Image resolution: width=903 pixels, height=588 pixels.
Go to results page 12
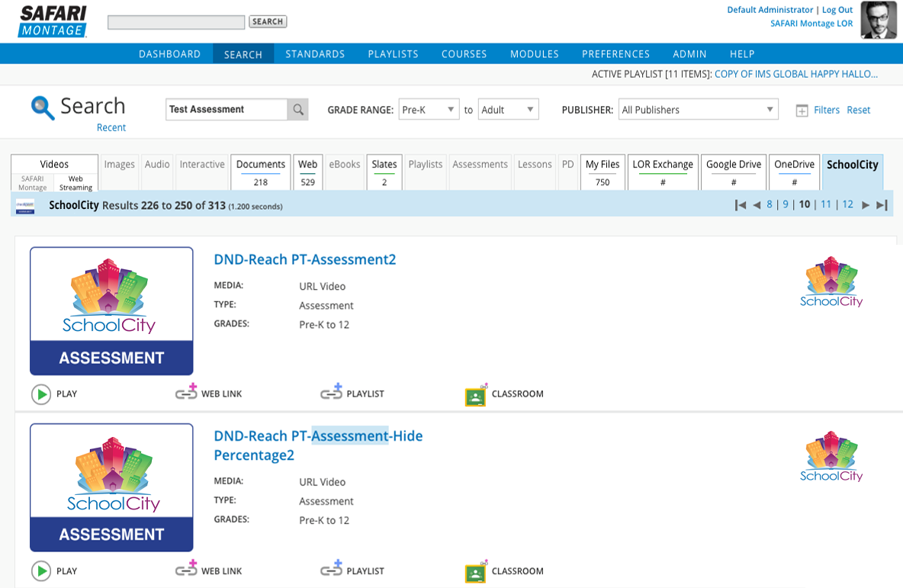coord(848,204)
